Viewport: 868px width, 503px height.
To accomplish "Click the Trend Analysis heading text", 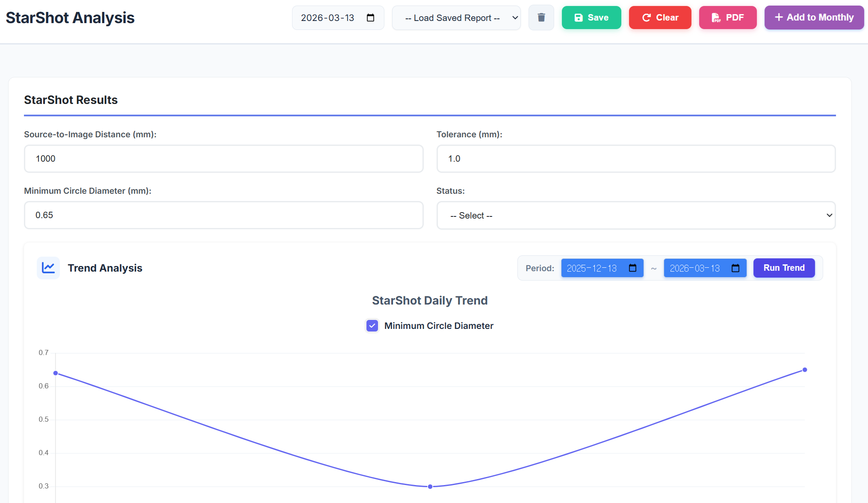I will 105,268.
